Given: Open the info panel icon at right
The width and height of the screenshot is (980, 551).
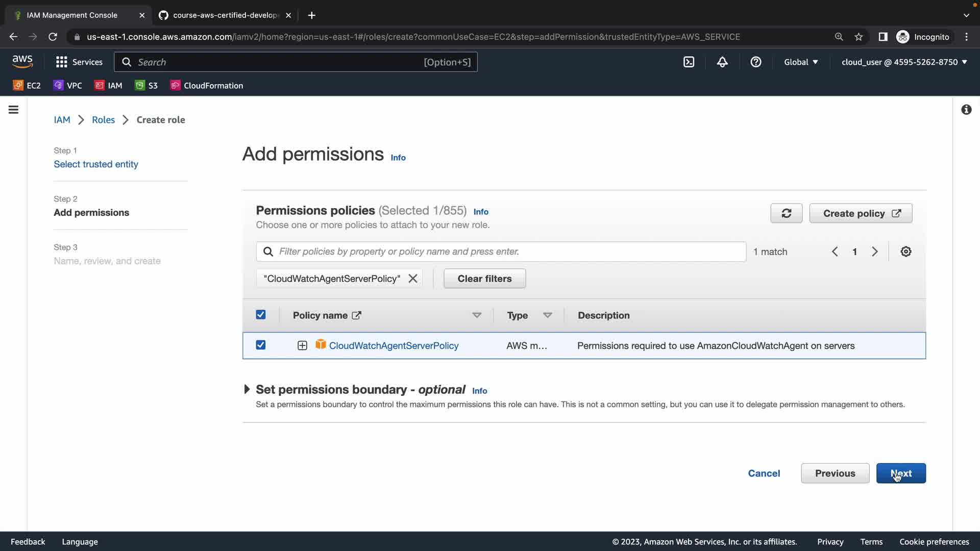Looking at the screenshot, I should click(966, 110).
